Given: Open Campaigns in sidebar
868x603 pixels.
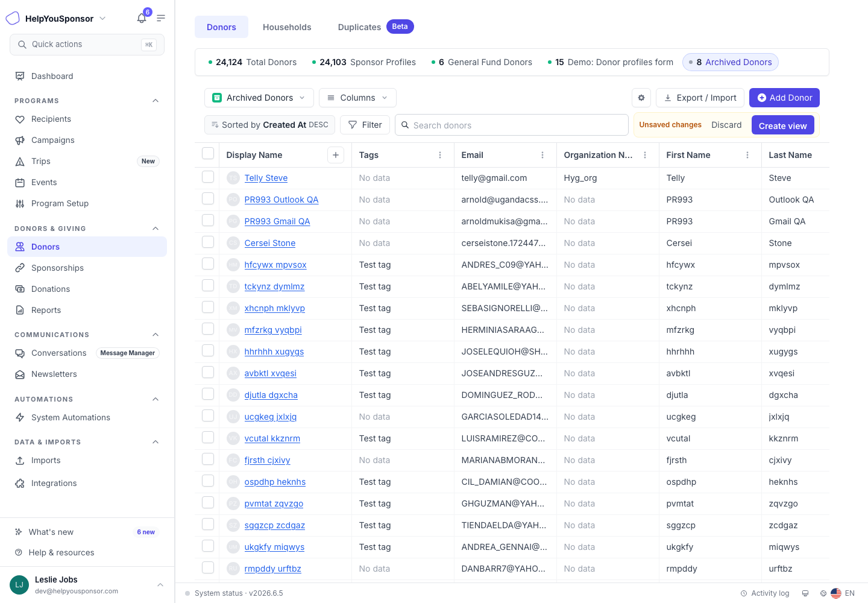Looking at the screenshot, I should (87, 140).
